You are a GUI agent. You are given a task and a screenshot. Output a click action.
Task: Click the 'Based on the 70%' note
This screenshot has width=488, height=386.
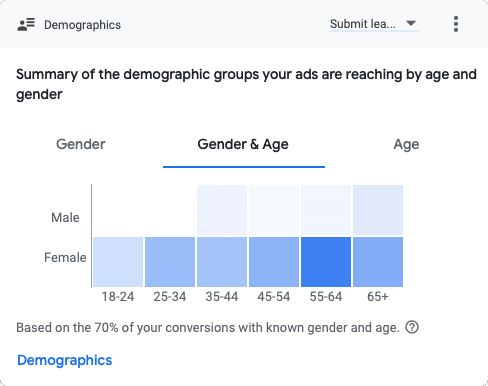(208, 328)
